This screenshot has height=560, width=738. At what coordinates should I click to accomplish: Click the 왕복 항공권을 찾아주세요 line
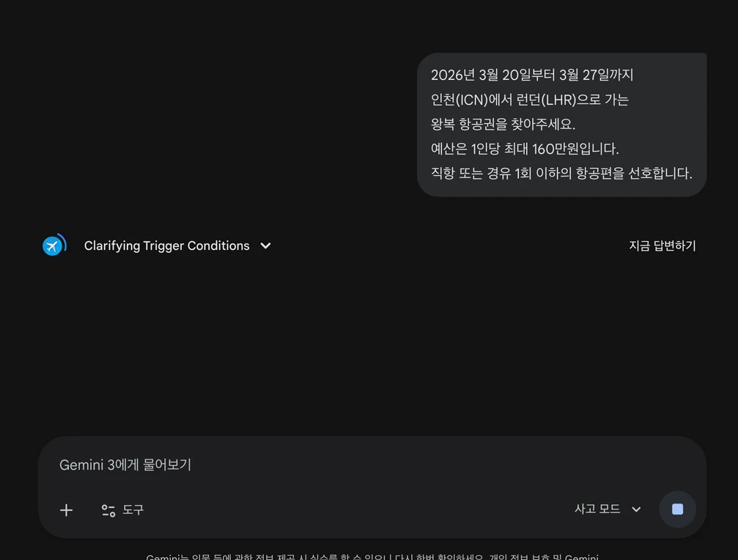(503, 124)
